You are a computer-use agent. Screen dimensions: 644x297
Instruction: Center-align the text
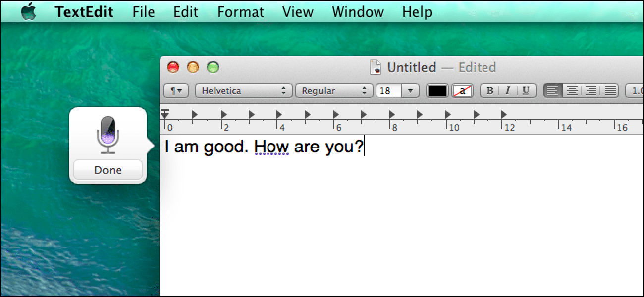click(572, 91)
